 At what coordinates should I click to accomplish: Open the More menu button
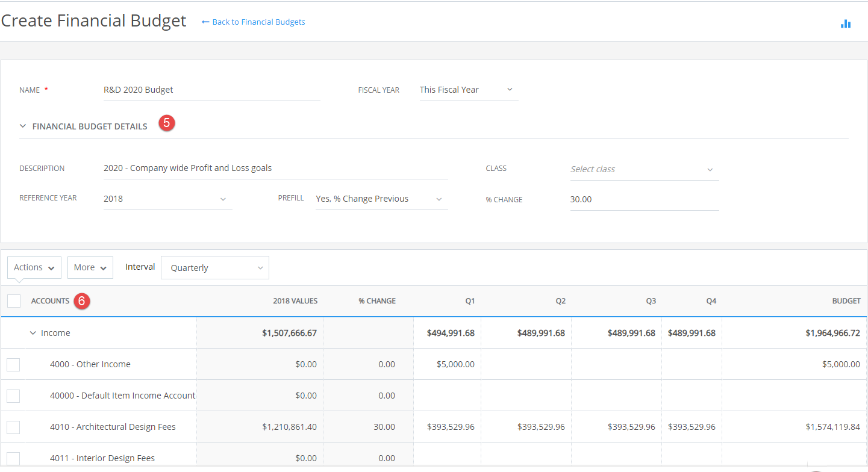pyautogui.click(x=90, y=267)
